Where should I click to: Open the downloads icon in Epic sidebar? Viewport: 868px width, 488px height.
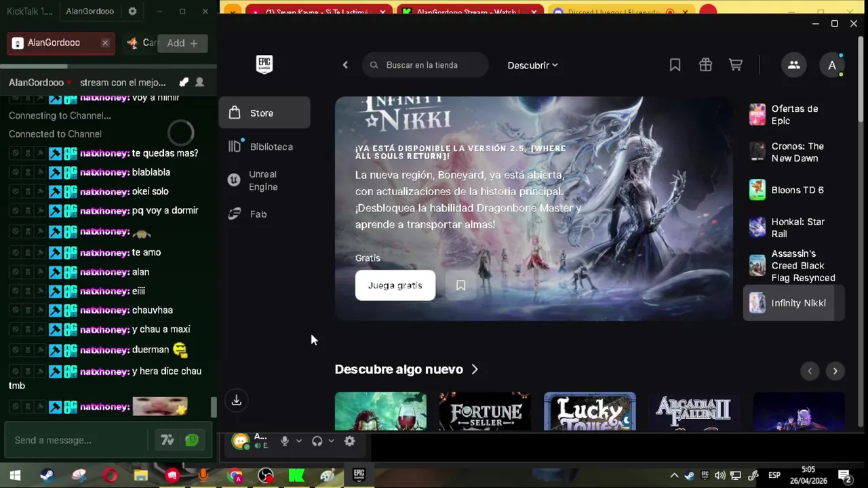pyautogui.click(x=236, y=400)
